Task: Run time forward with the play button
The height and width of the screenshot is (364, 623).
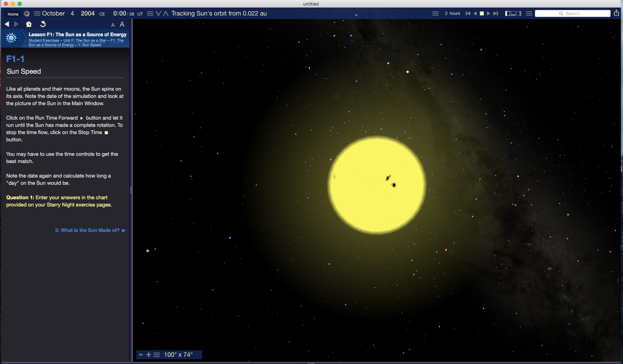Action: pos(488,13)
